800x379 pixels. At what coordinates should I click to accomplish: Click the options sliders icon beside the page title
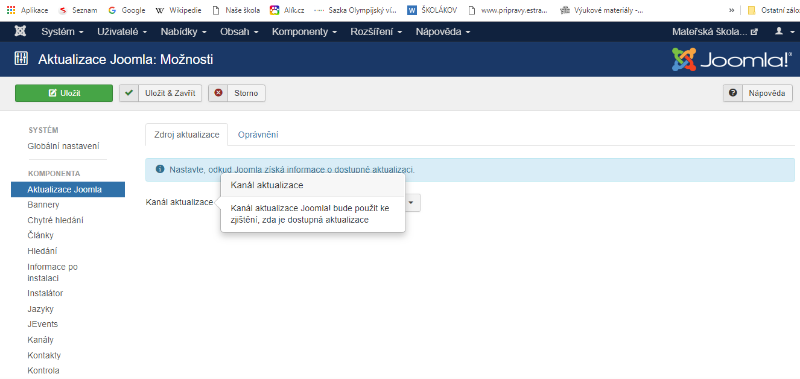tap(21, 59)
